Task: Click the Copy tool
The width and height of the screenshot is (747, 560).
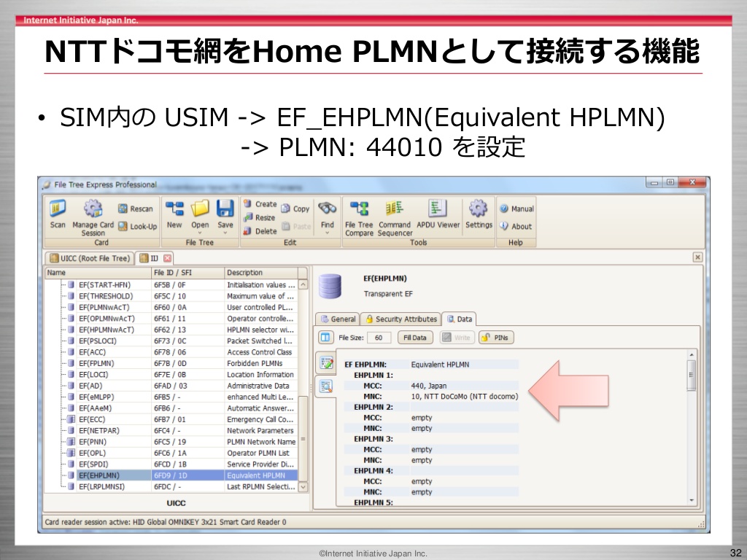Action: [295, 209]
